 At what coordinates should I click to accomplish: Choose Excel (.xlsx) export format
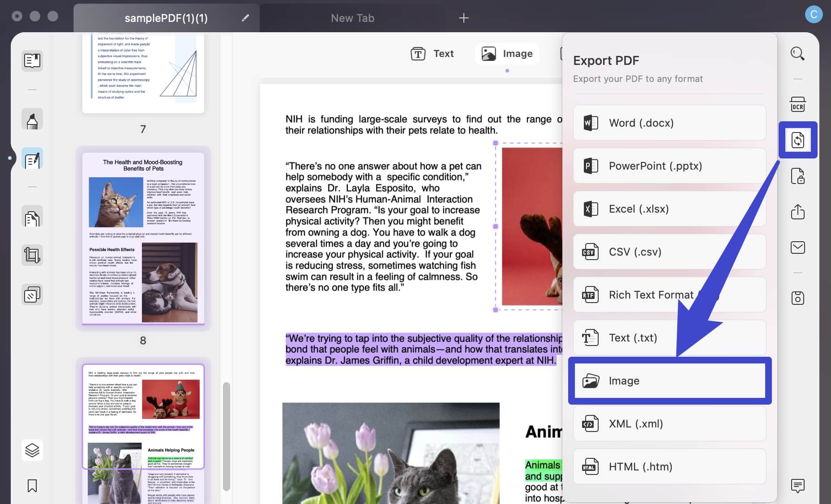(x=669, y=209)
